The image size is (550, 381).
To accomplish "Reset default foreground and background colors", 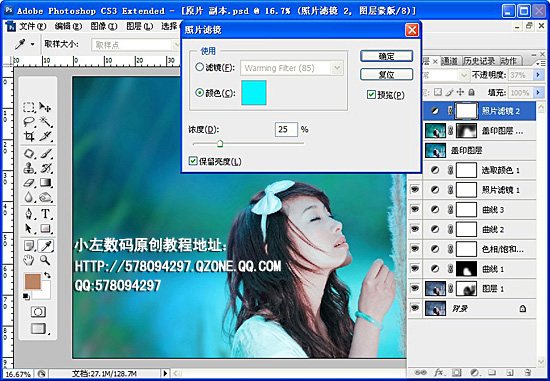I will (x=26, y=297).
